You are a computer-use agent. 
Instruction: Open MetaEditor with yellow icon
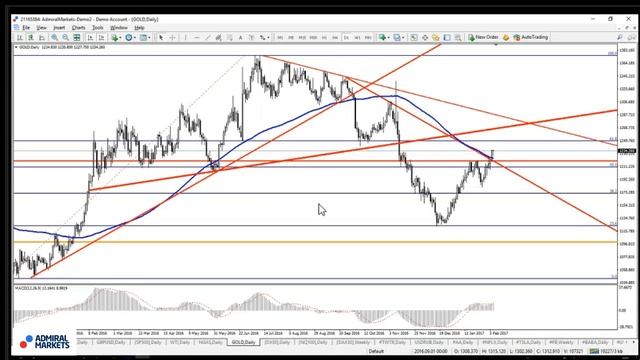(x=506, y=38)
